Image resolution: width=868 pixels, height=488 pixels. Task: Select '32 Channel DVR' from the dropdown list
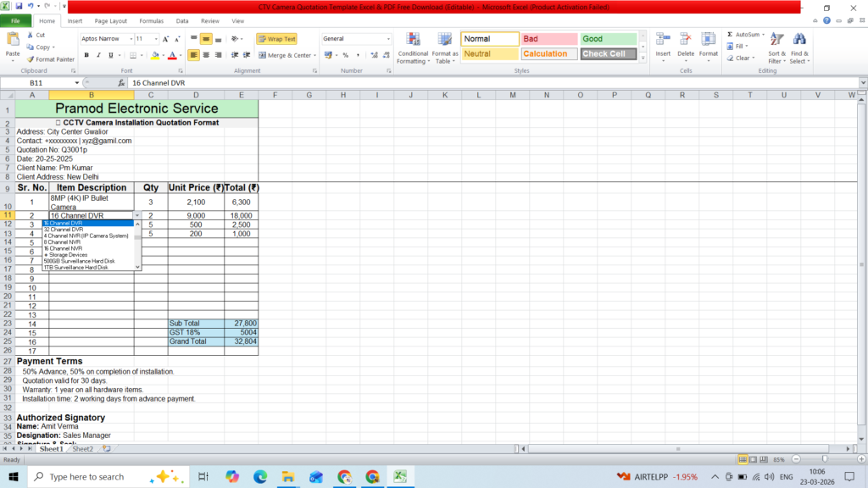click(x=64, y=230)
